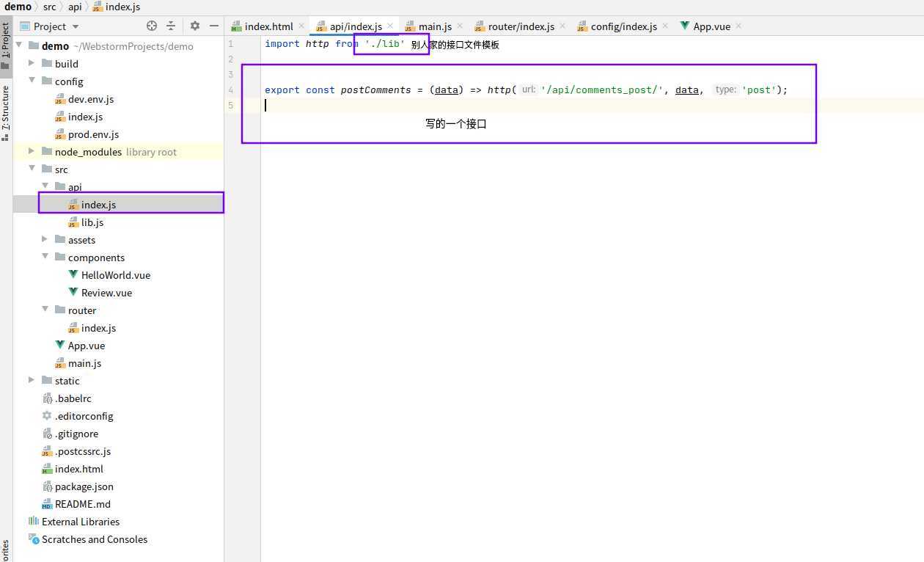This screenshot has width=924, height=562.
Task: Close the router/index.js tab
Action: pyautogui.click(x=562, y=26)
